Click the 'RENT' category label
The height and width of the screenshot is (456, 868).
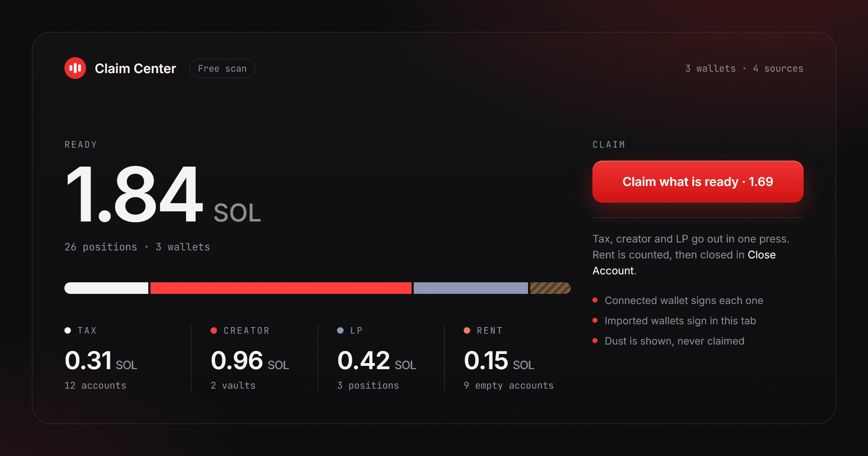click(490, 330)
